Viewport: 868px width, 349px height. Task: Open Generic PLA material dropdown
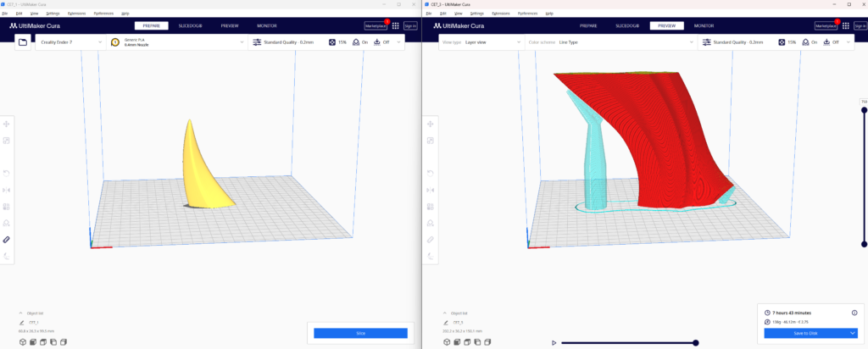tap(177, 42)
